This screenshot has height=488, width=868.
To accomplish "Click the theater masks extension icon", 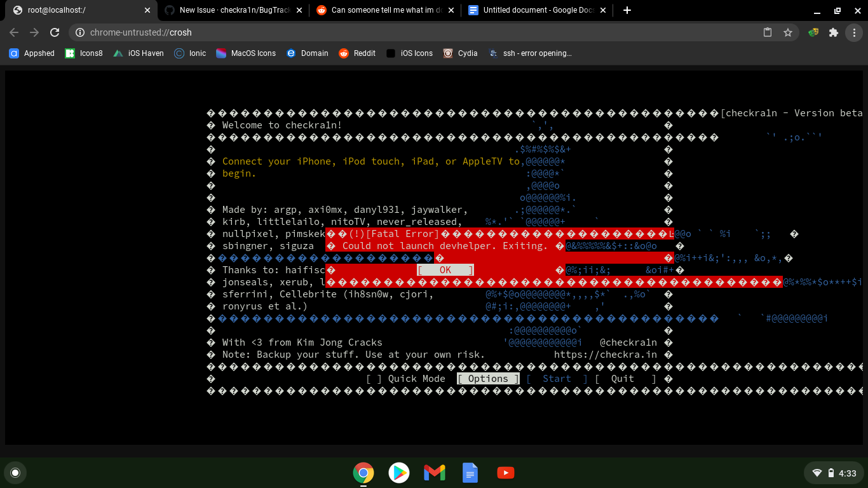I will (x=813, y=32).
